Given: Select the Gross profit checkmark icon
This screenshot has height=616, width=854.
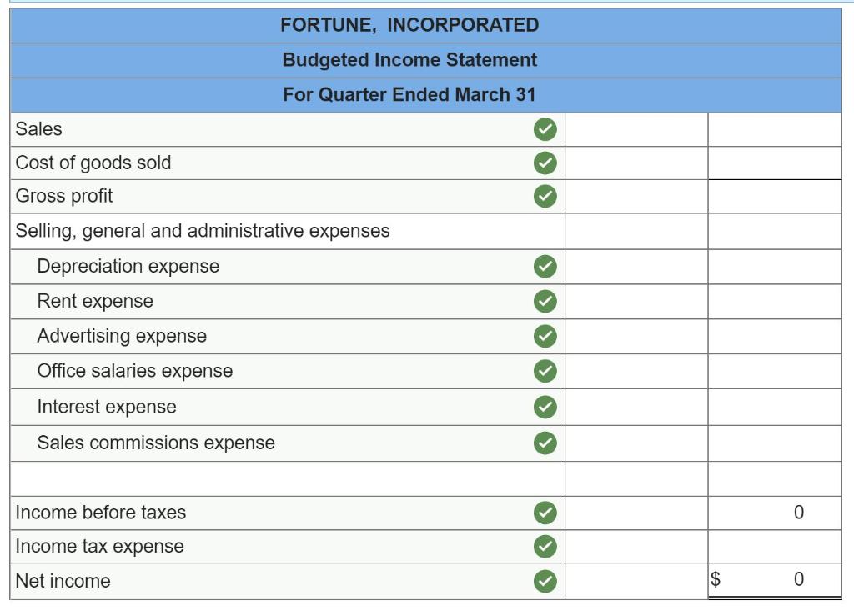Looking at the screenshot, I should tap(545, 196).
